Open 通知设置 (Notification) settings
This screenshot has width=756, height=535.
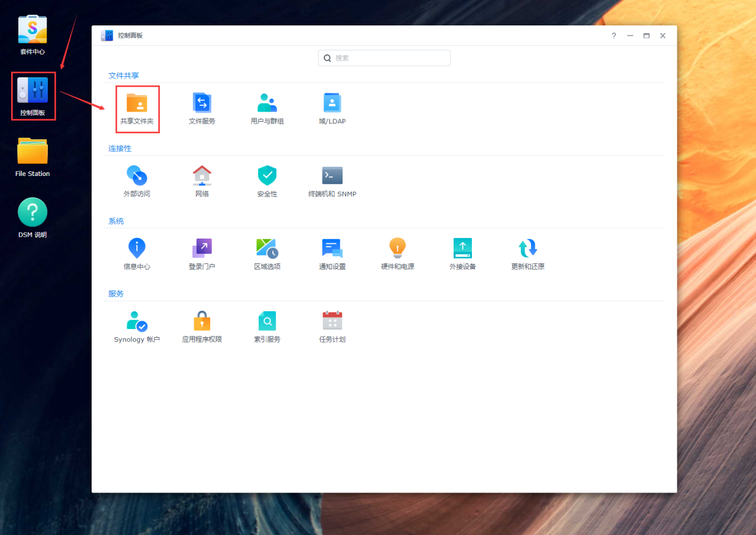tap(332, 249)
